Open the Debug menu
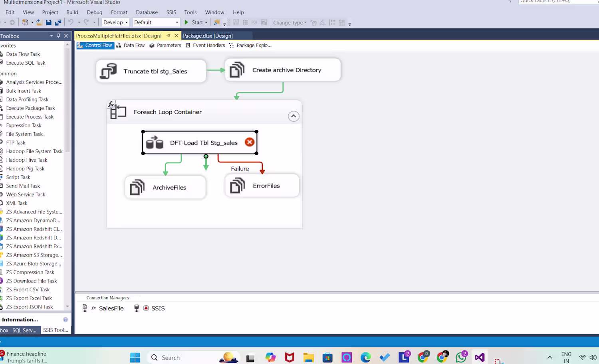Image resolution: width=599 pixels, height=364 pixels. (95, 12)
